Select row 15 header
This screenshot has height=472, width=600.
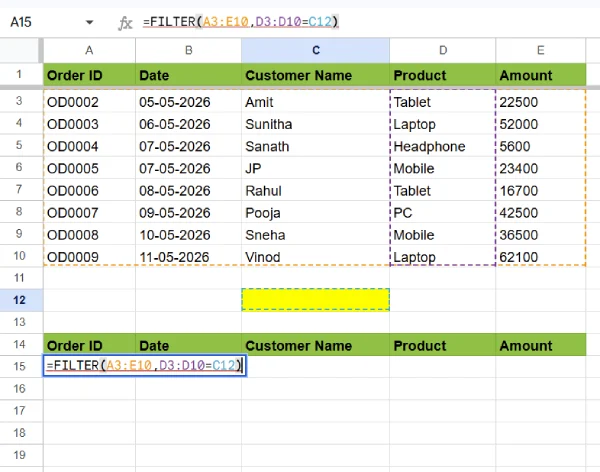(19, 366)
